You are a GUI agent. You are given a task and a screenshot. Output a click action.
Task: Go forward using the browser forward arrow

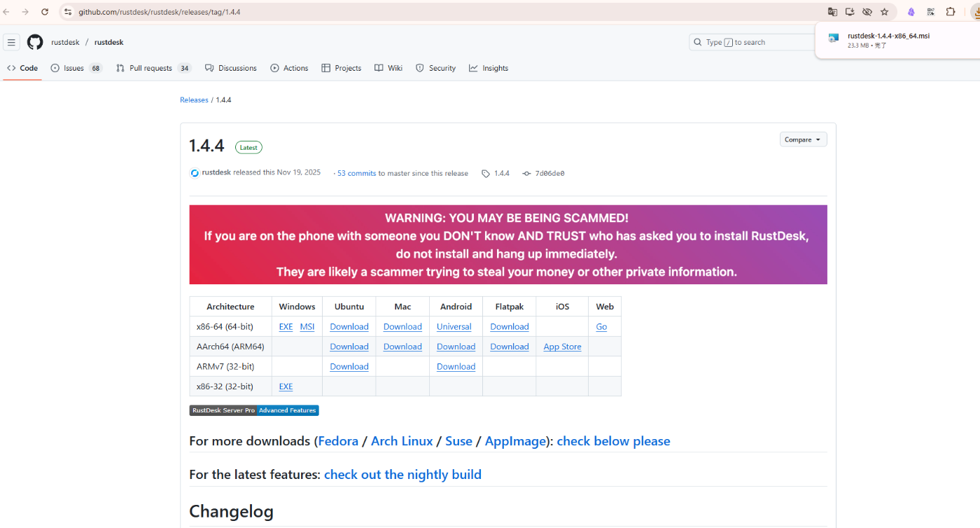[x=25, y=12]
